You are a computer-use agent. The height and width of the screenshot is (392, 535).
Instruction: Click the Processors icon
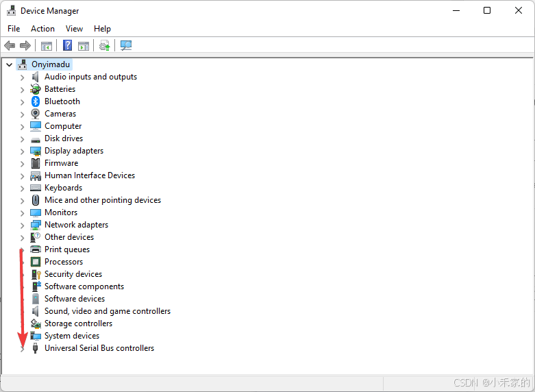[36, 262]
